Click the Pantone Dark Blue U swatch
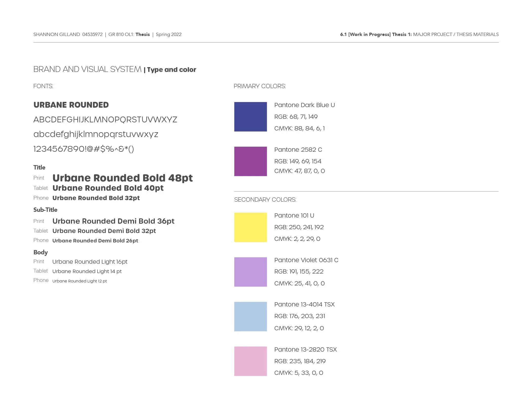This screenshot has width=532, height=418. click(250, 117)
